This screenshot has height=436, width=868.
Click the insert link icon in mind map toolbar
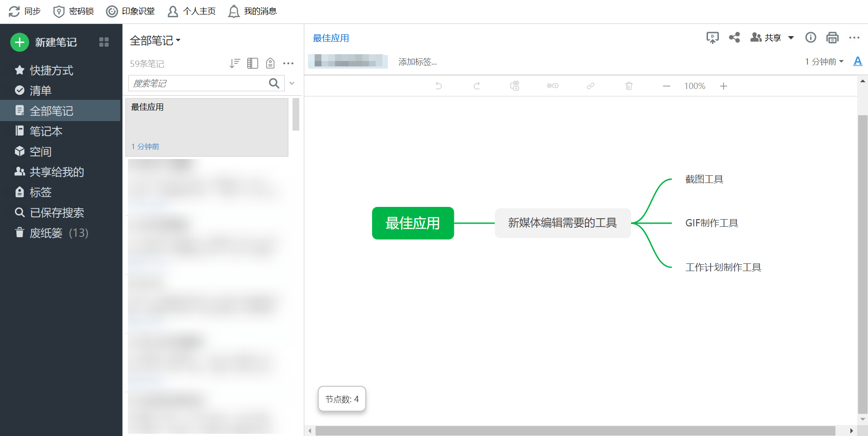point(590,85)
